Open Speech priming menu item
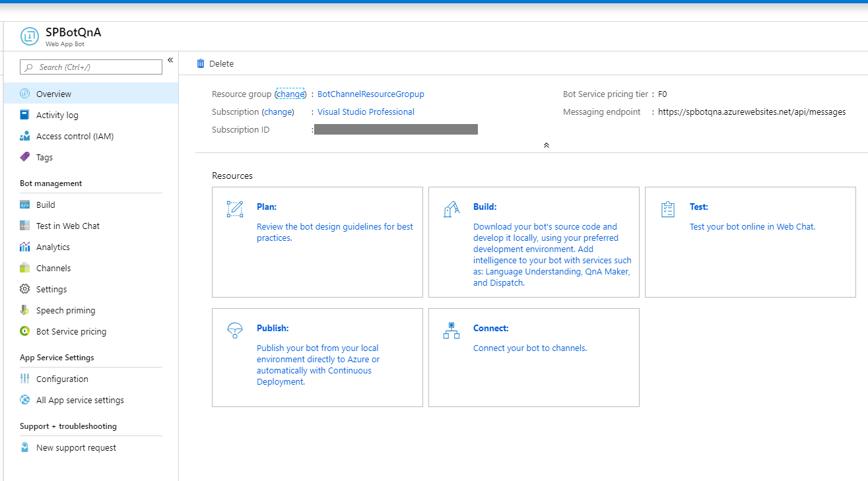Viewport: 868px width, 481px height. pyautogui.click(x=90, y=310)
